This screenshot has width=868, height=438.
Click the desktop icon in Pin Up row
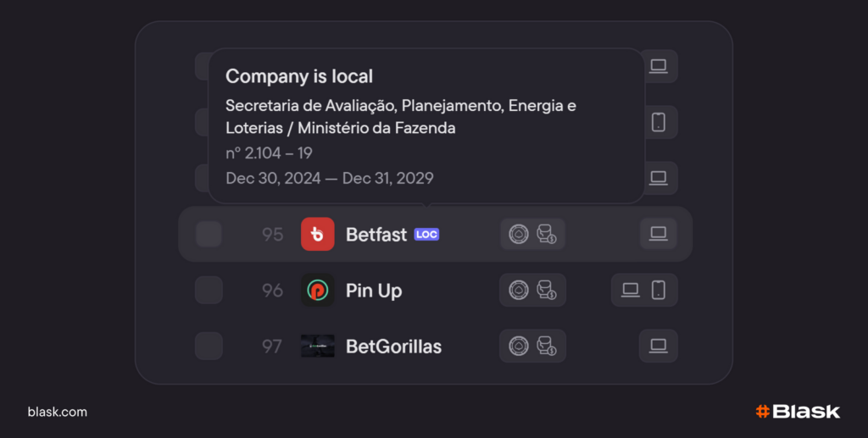point(631,290)
